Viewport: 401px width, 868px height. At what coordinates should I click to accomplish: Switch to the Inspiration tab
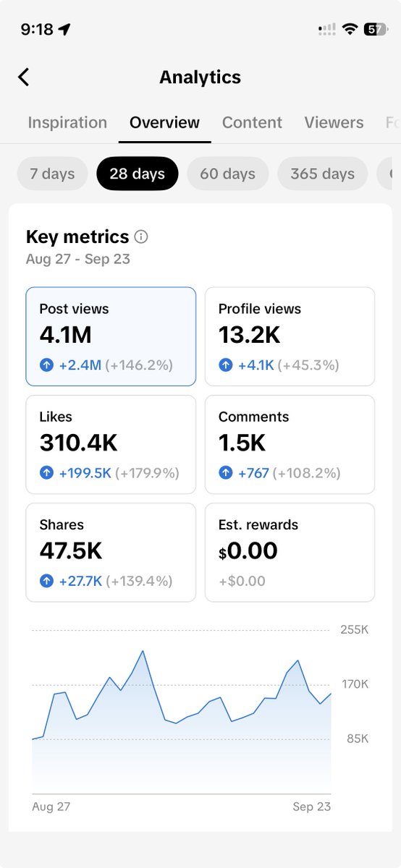[x=67, y=122]
